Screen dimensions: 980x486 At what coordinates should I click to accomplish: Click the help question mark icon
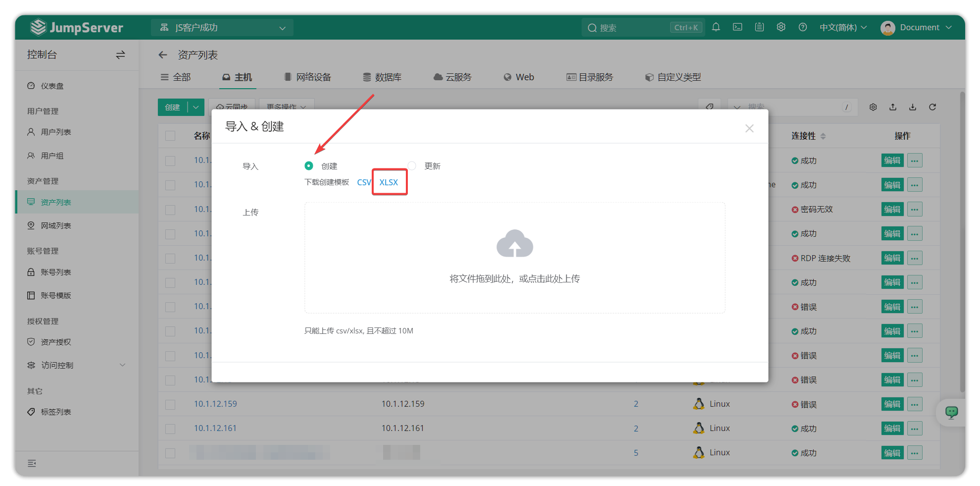pyautogui.click(x=803, y=27)
